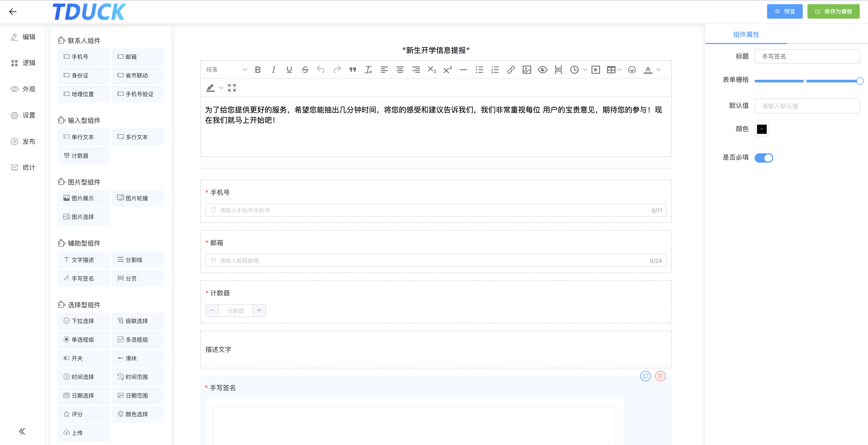The image size is (868, 445).
Task: Add the 多选框组 component
Action: (137, 339)
